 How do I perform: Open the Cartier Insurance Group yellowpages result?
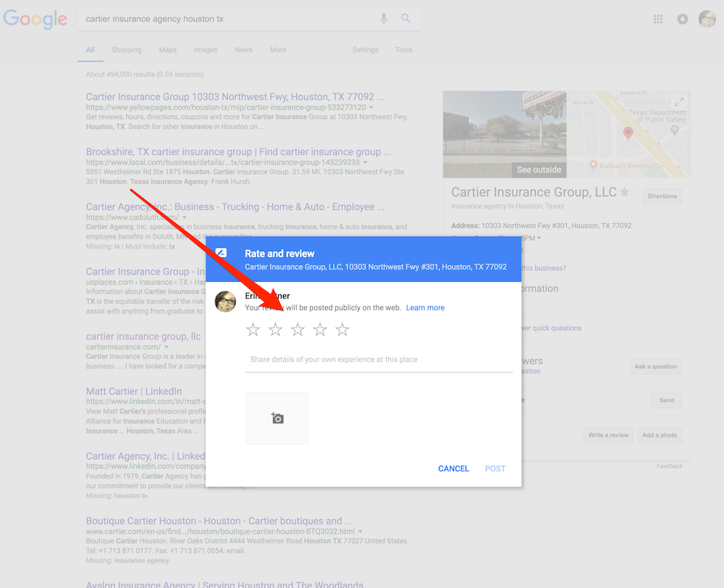click(235, 97)
